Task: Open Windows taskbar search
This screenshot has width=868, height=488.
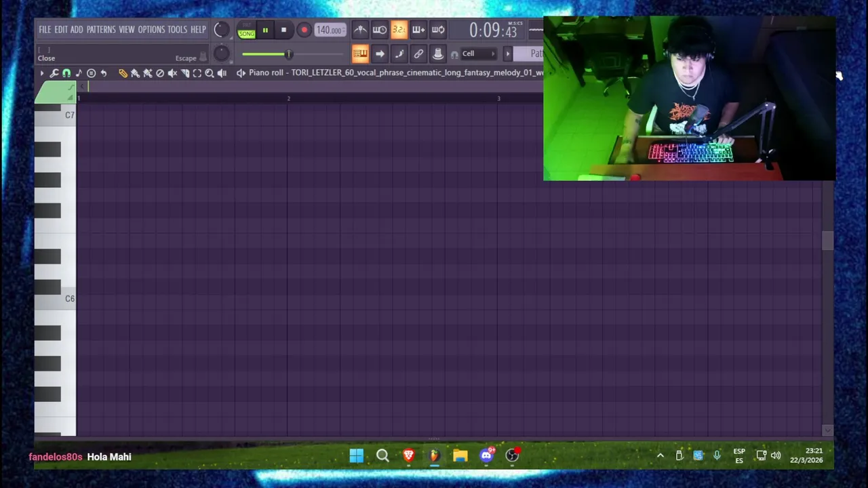Action: (x=382, y=456)
